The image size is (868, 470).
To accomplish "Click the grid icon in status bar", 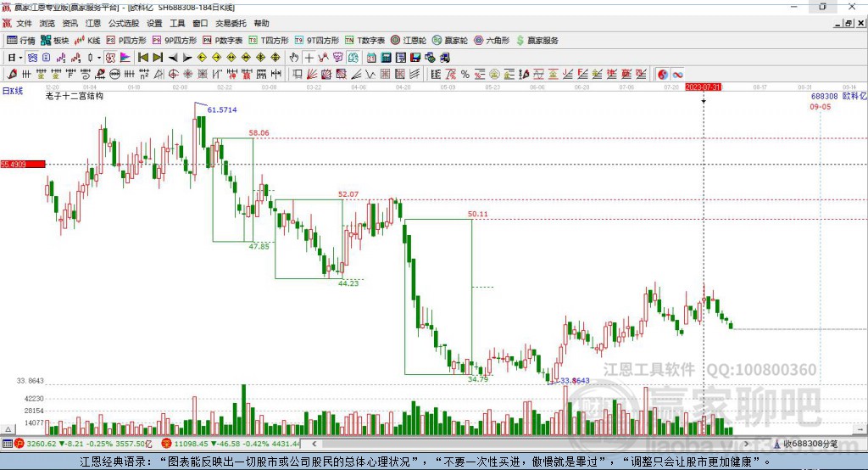I will tap(7, 444).
